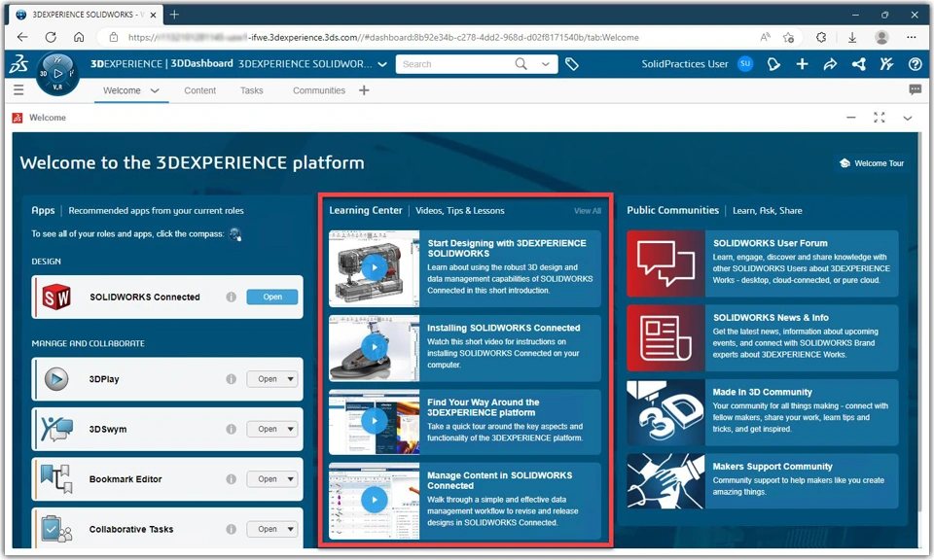This screenshot has height=560, width=934.
Task: Play Find Your Way Around video
Action: coord(374,421)
